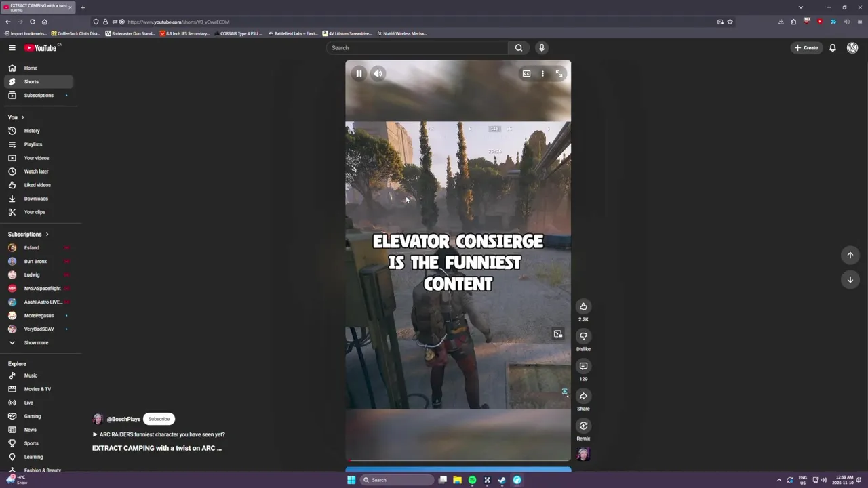Open Sports under Explore
Image resolution: width=868 pixels, height=488 pixels.
coord(38,443)
